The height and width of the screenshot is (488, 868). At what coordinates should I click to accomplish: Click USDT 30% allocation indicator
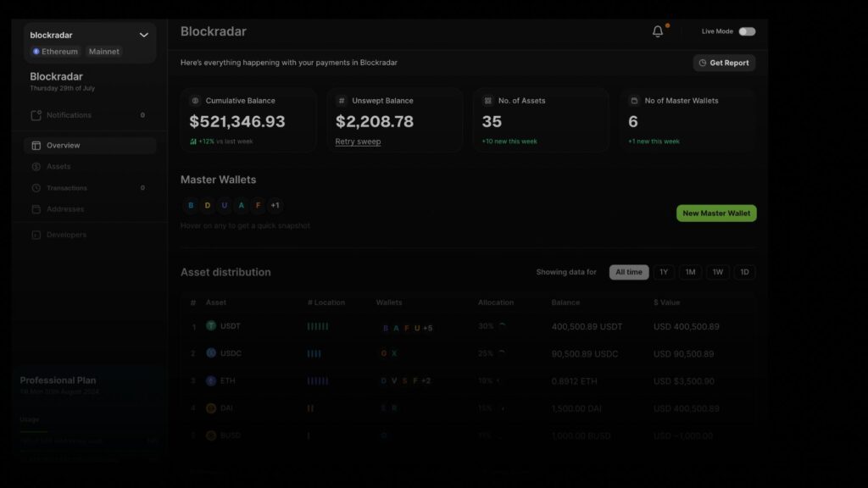pyautogui.click(x=492, y=326)
